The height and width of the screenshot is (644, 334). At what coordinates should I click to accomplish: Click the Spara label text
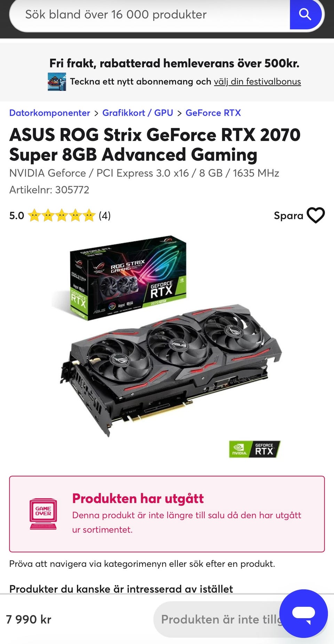pyautogui.click(x=288, y=216)
